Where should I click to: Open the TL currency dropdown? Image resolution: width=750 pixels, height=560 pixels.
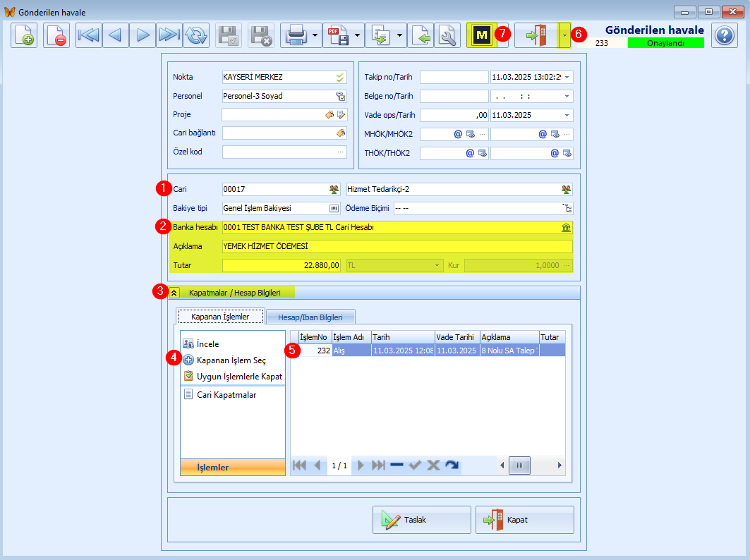[x=437, y=265]
